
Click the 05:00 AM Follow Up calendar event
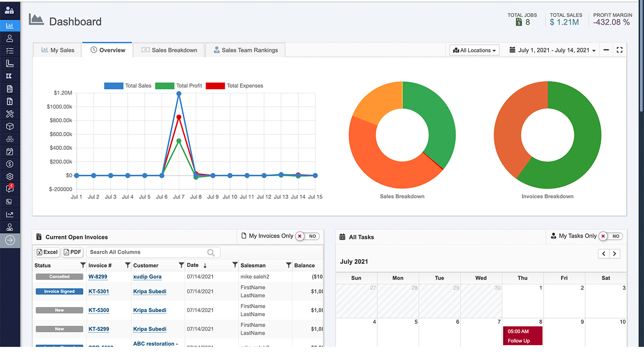(x=522, y=335)
